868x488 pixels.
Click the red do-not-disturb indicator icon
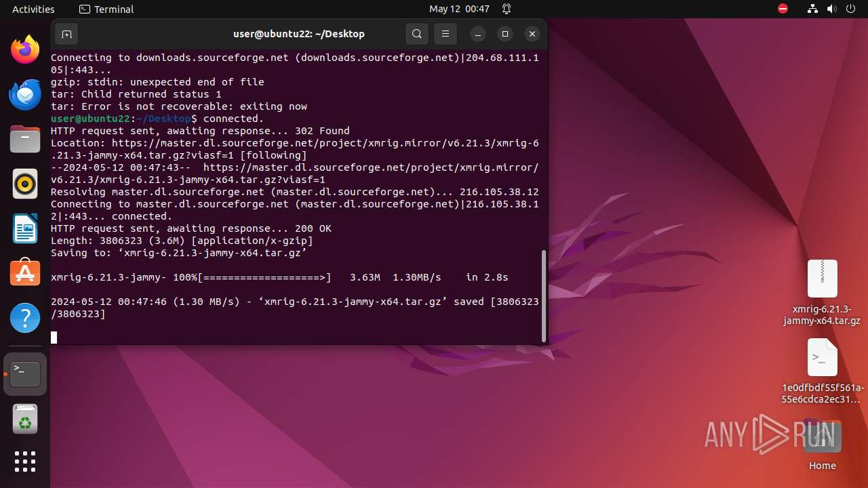(x=783, y=9)
